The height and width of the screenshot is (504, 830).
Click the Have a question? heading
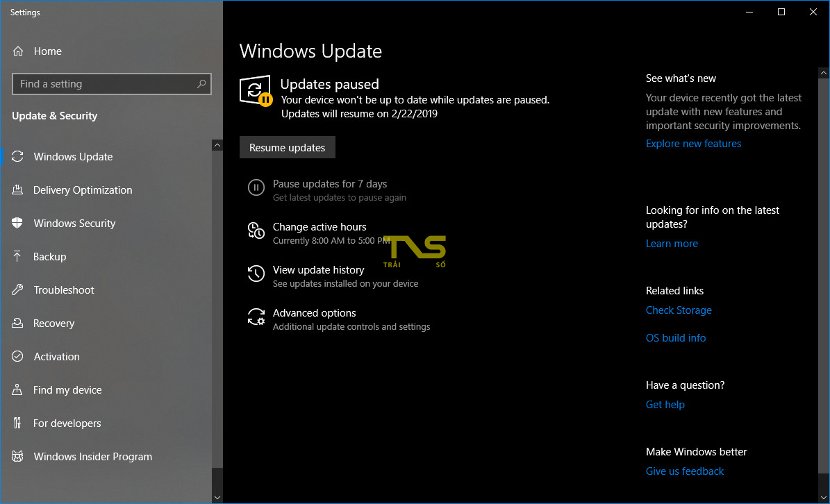coord(685,385)
